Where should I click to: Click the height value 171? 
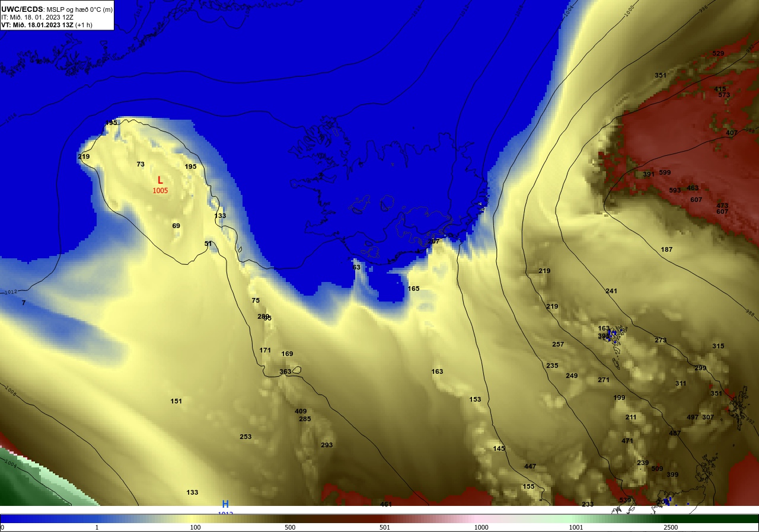point(265,351)
